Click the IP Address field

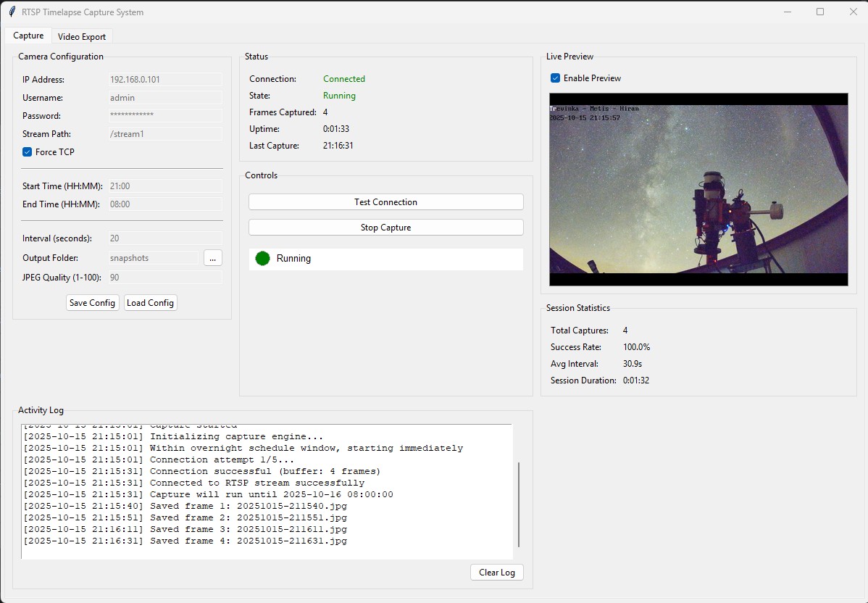165,79
